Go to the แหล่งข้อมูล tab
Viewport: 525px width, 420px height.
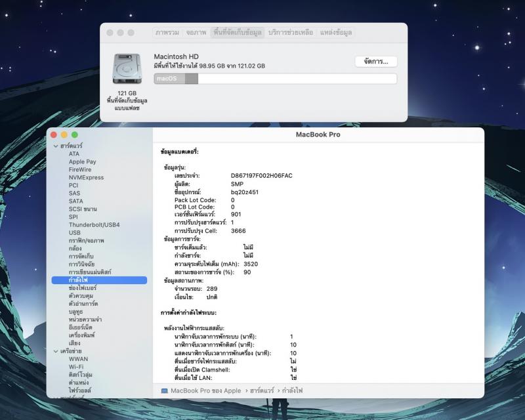click(x=336, y=32)
